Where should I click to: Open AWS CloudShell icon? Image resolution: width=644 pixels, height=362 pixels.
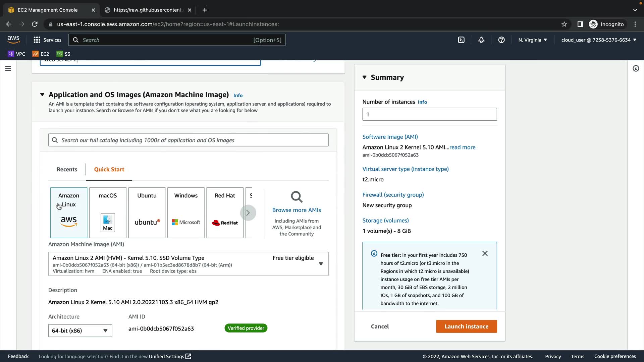[461, 40]
